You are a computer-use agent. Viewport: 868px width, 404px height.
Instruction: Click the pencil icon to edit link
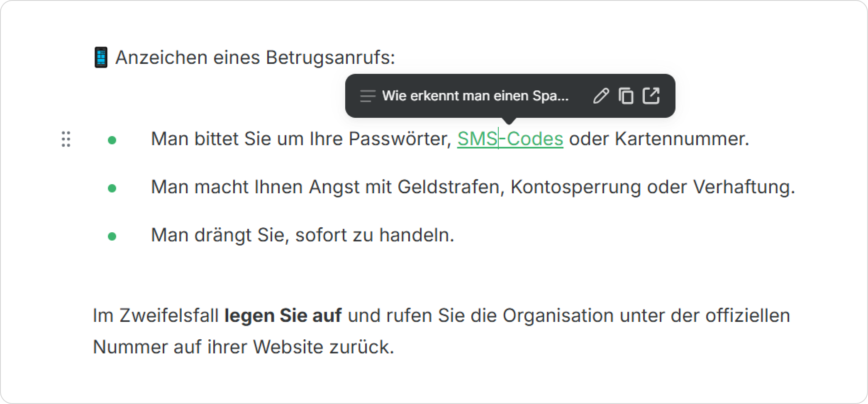pos(601,96)
